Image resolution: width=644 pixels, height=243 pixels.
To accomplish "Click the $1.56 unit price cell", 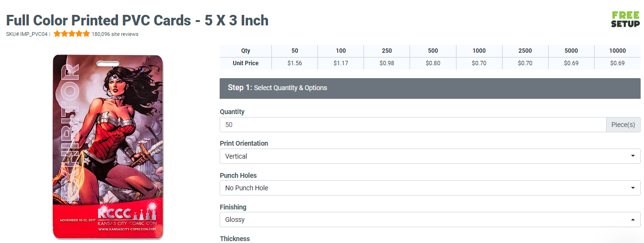I will [294, 63].
